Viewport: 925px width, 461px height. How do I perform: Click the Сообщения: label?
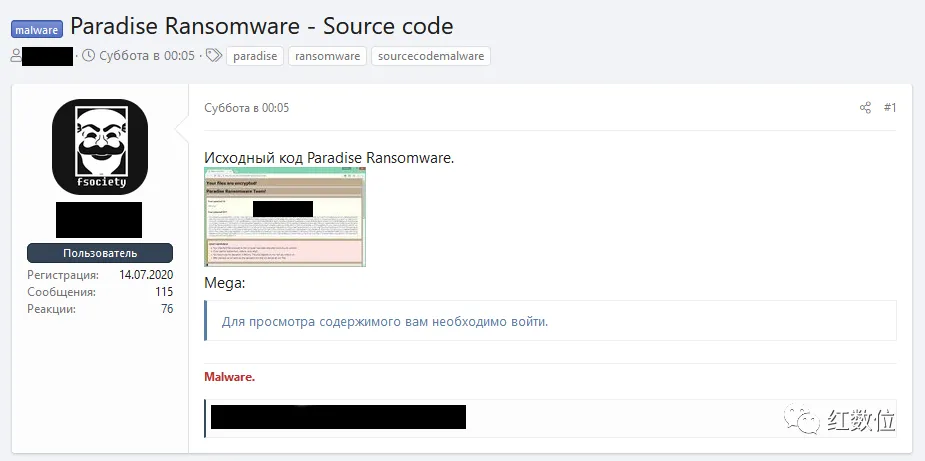61,292
